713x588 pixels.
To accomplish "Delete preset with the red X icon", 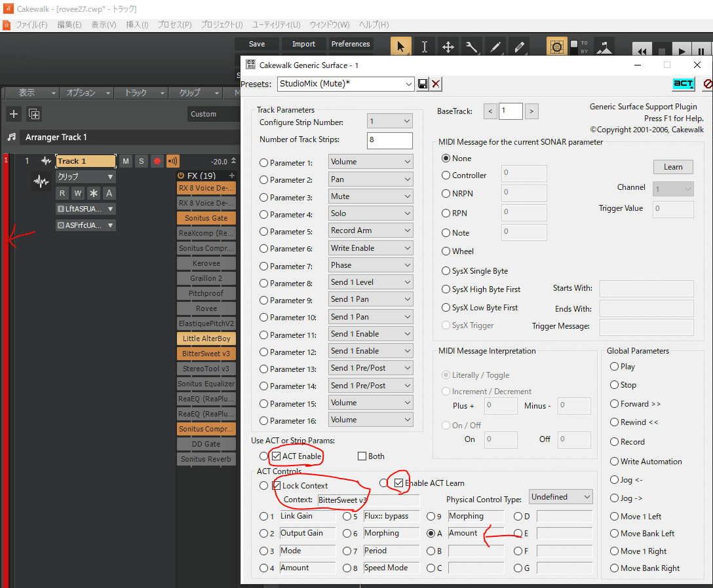I will tap(436, 84).
